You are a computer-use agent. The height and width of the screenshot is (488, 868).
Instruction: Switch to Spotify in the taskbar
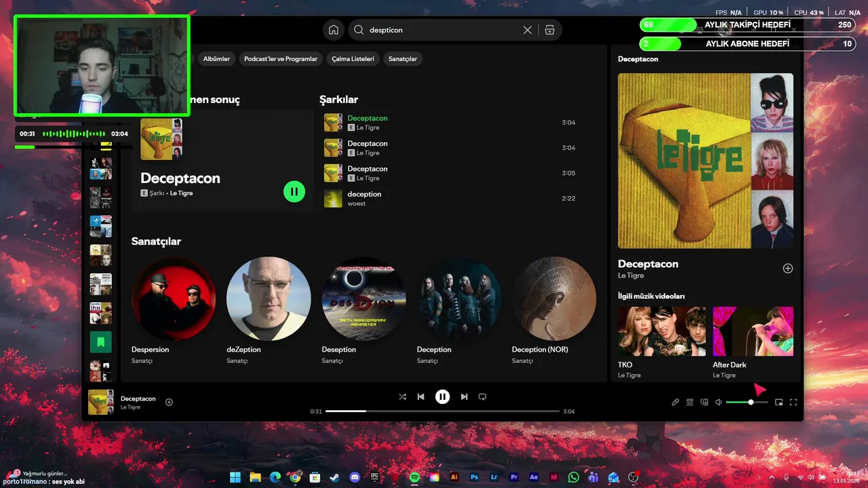(414, 477)
